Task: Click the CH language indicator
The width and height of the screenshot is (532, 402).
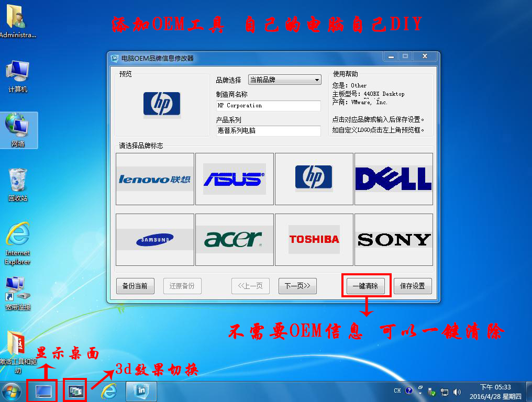Action: 397,391
